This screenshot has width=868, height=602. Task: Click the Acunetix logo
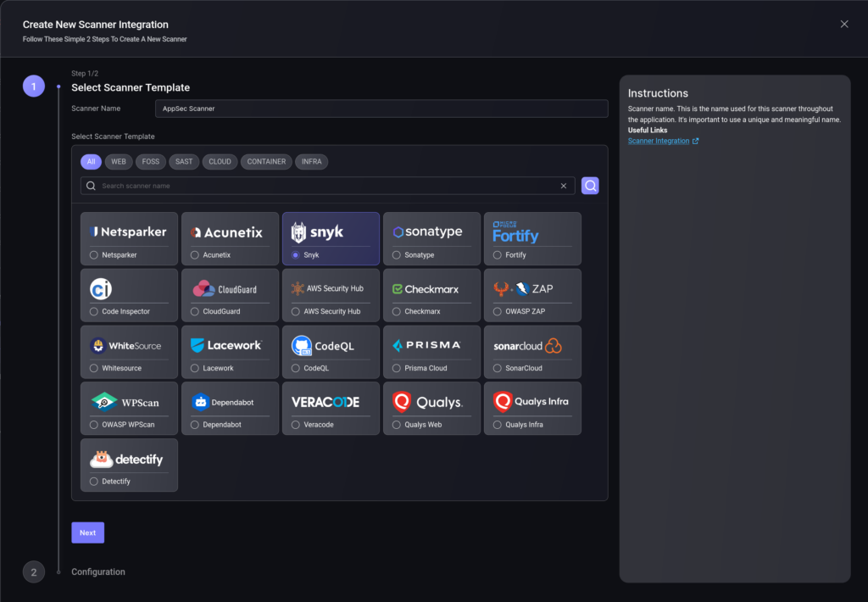click(x=226, y=232)
